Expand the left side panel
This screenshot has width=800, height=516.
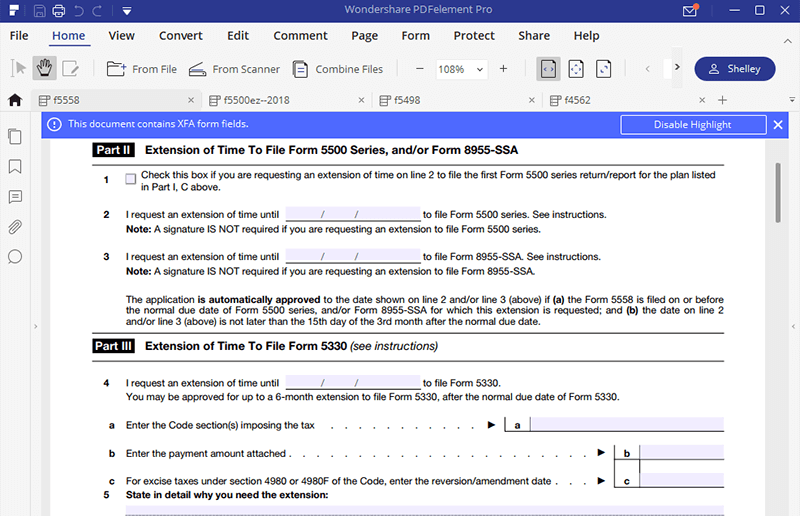pyautogui.click(x=36, y=326)
